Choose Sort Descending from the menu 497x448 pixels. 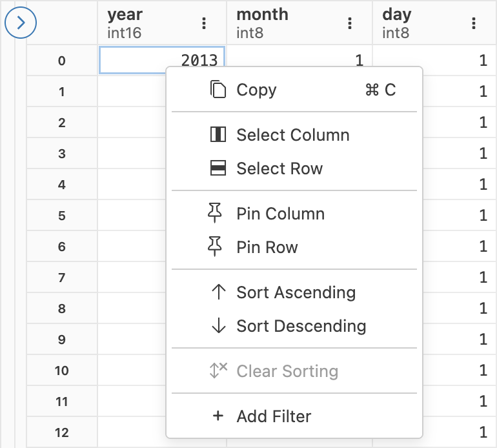[x=301, y=326]
